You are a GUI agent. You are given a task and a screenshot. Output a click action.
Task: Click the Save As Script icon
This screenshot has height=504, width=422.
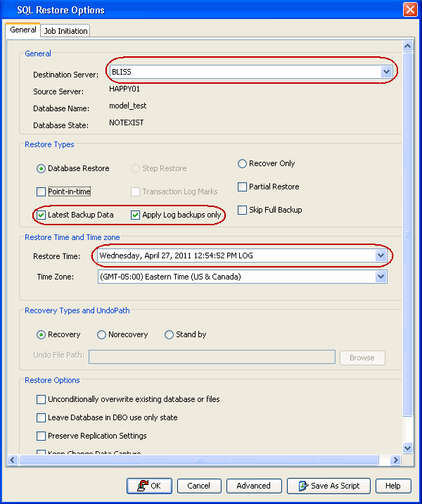pos(303,486)
